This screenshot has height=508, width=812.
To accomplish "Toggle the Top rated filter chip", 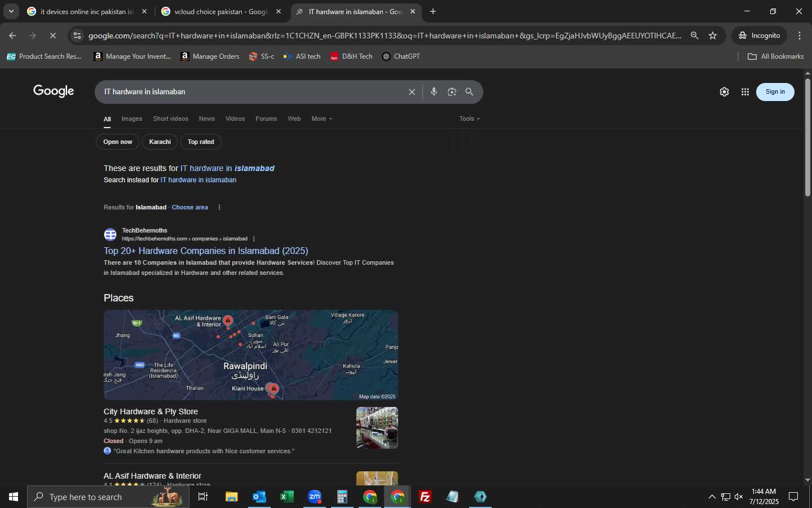I will pos(201,142).
